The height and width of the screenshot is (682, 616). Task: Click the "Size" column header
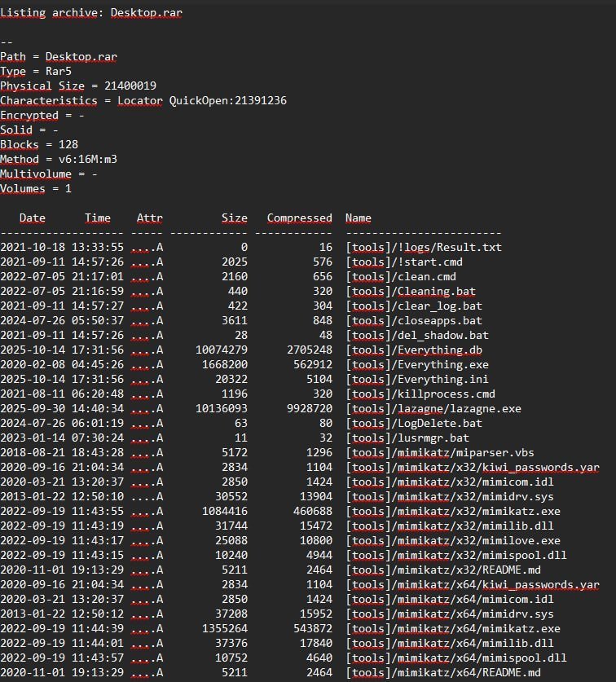(234, 218)
